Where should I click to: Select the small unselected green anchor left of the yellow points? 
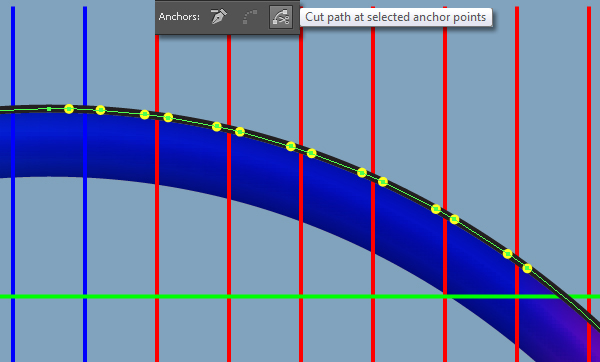(49, 109)
